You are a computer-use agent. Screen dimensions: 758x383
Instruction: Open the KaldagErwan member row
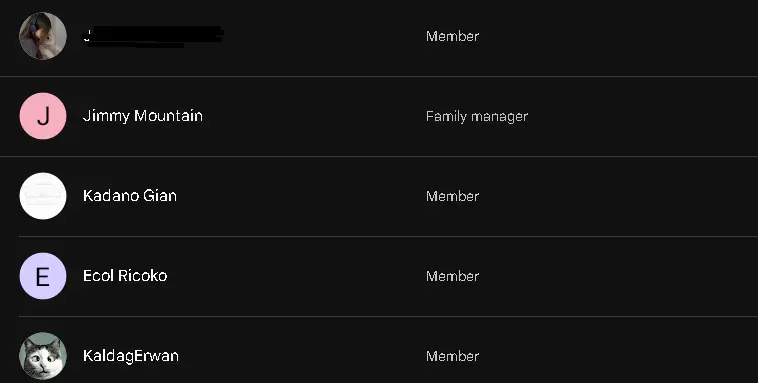[379, 350]
